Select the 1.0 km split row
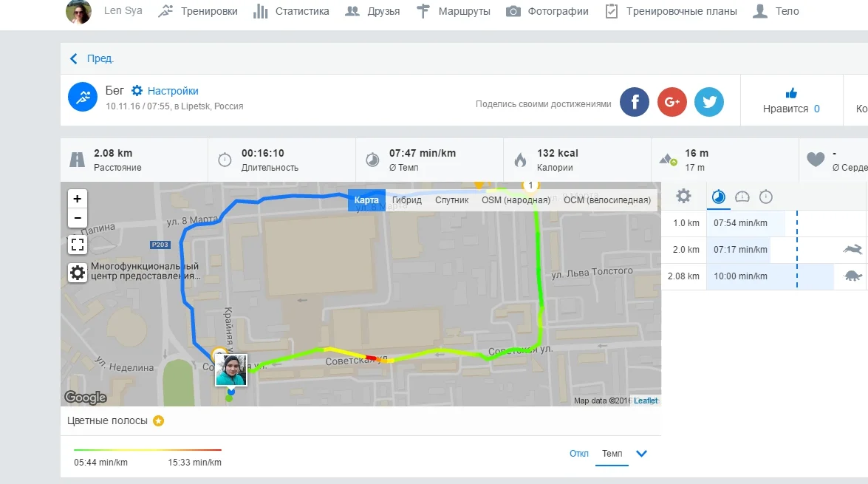The height and width of the screenshot is (484, 868). [x=765, y=223]
